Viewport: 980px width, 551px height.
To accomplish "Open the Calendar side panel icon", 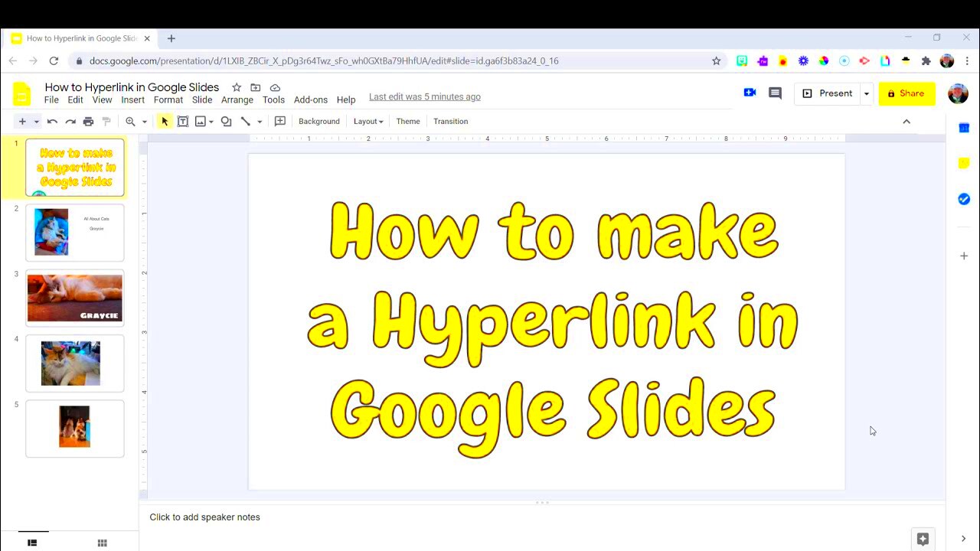I will click(x=964, y=128).
